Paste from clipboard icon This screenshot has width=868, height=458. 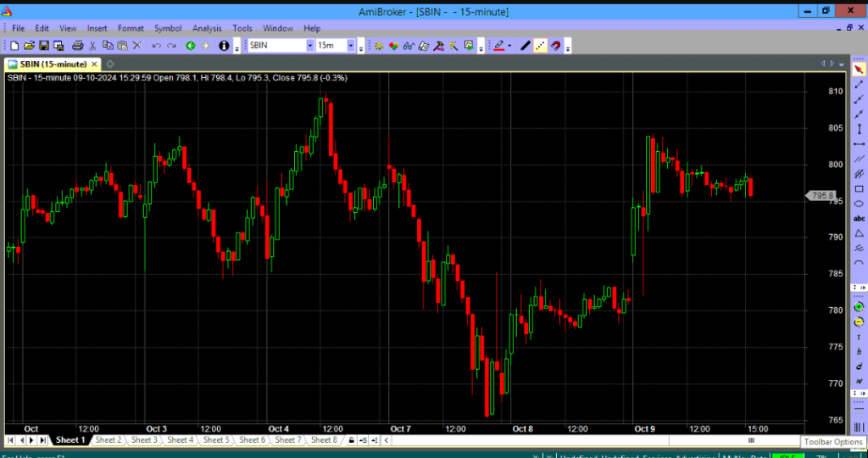tap(122, 46)
